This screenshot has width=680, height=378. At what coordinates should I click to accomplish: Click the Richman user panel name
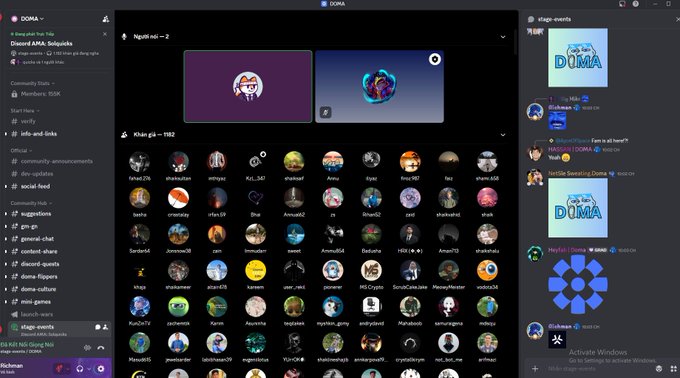click(x=12, y=366)
